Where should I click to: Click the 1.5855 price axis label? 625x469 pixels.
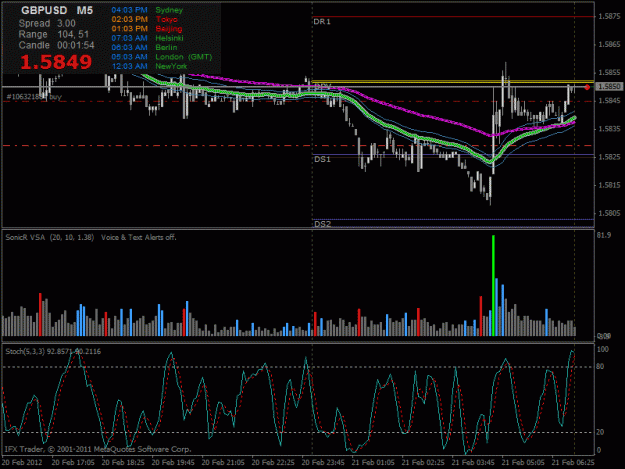pyautogui.click(x=609, y=73)
